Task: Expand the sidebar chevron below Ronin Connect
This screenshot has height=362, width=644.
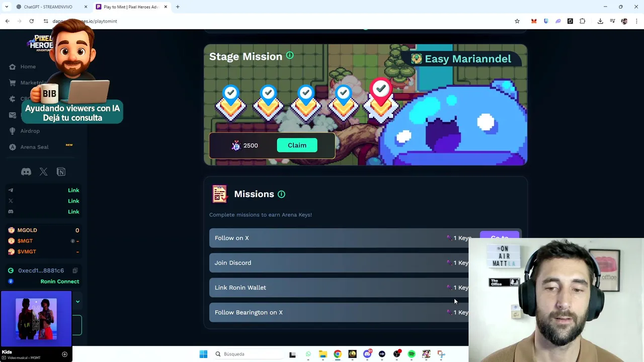Action: pyautogui.click(x=77, y=302)
